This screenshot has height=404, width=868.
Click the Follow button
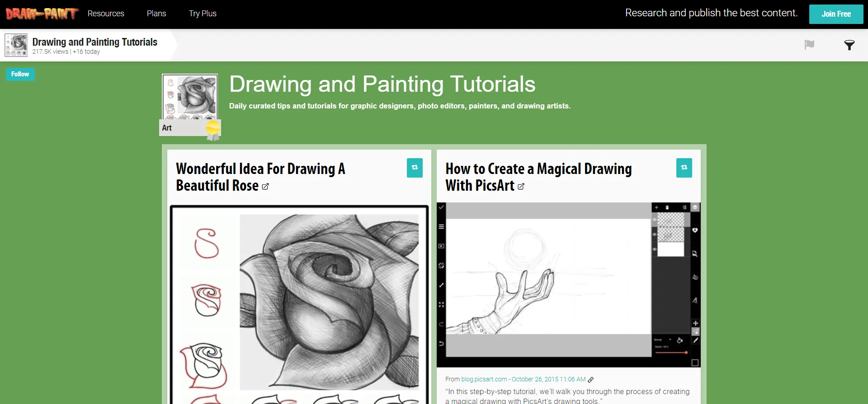[20, 74]
